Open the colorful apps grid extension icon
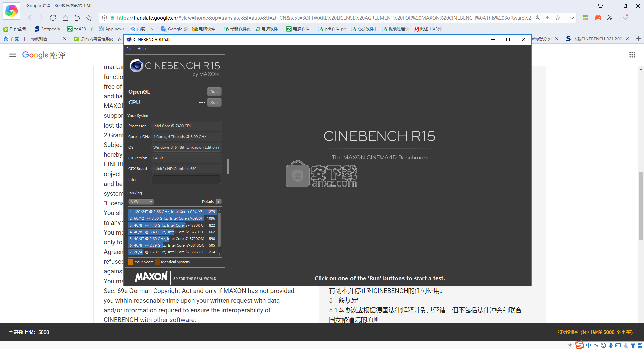The height and width of the screenshot is (349, 644). (x=586, y=18)
